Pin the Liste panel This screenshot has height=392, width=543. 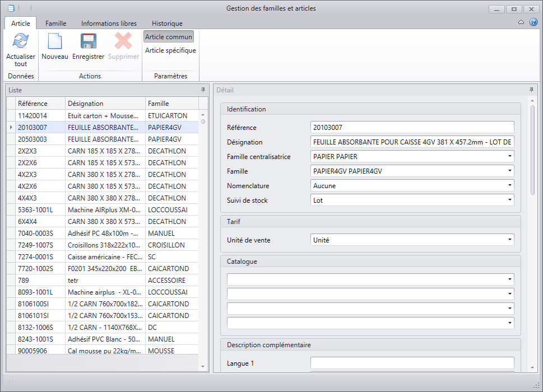203,90
